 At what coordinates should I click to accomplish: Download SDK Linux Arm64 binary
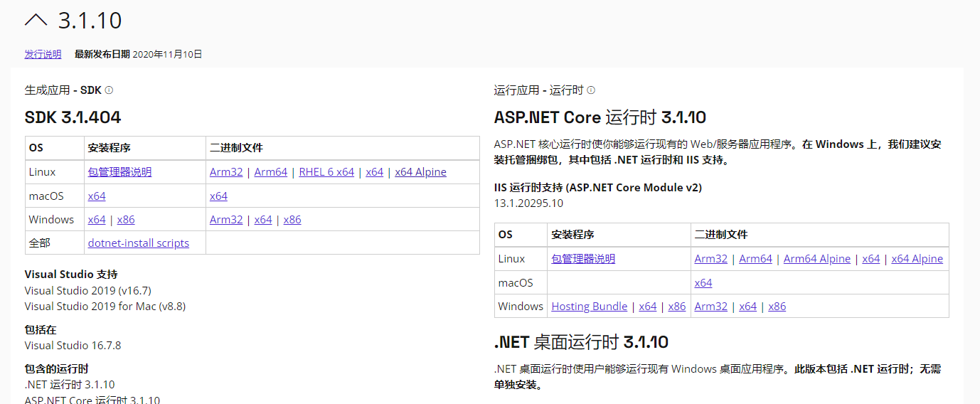271,172
